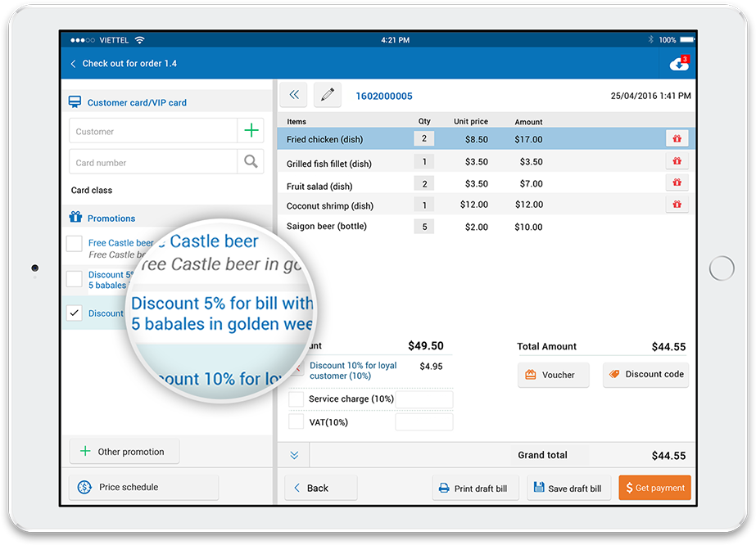Click the Customer card/VIP card heading
This screenshot has height=545, width=756.
[137, 102]
